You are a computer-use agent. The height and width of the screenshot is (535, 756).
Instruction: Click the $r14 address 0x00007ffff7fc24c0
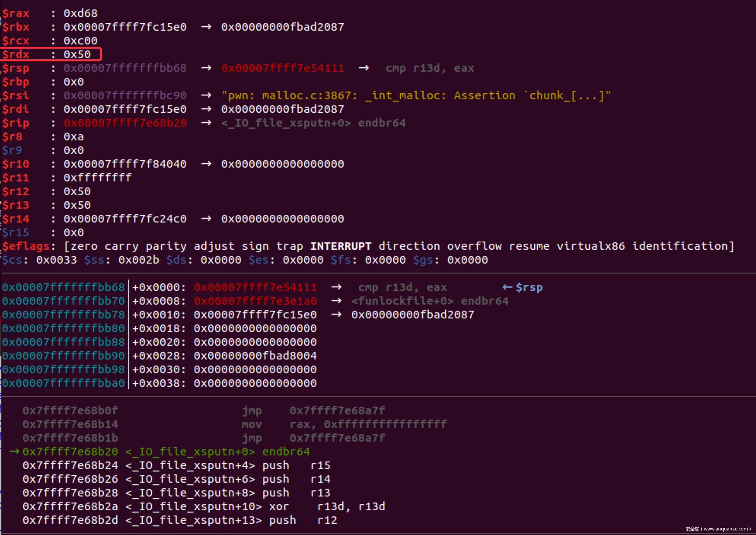[125, 219]
